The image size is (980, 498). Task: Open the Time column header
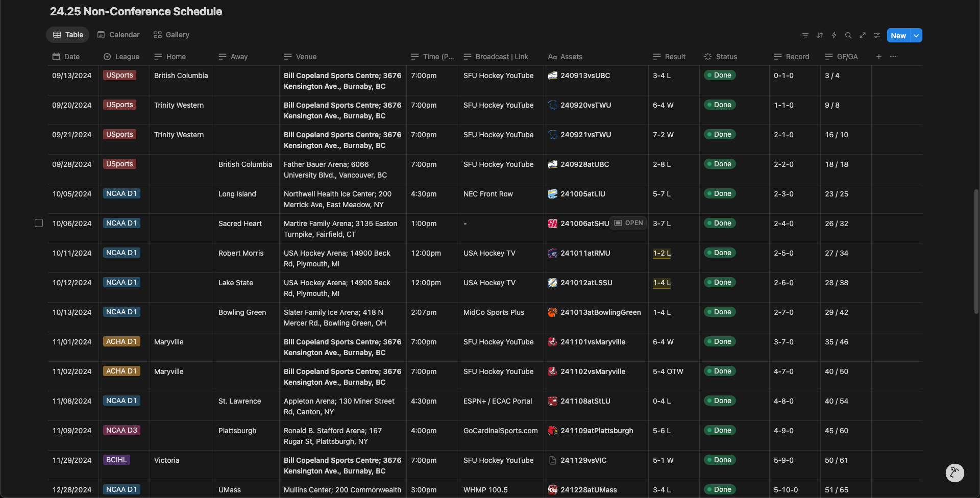pos(432,57)
